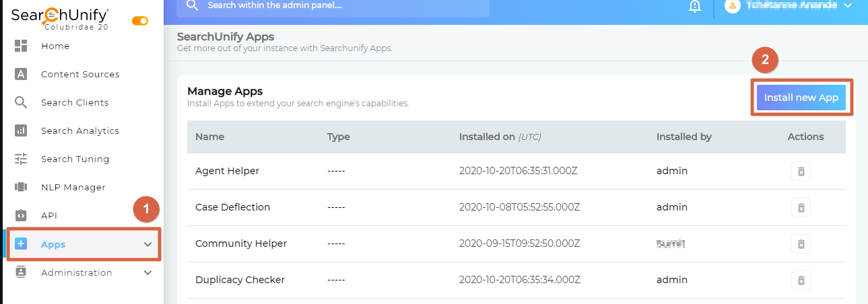
Task: Toggle the orange switch beside SearchUnify logo
Action: 140,21
